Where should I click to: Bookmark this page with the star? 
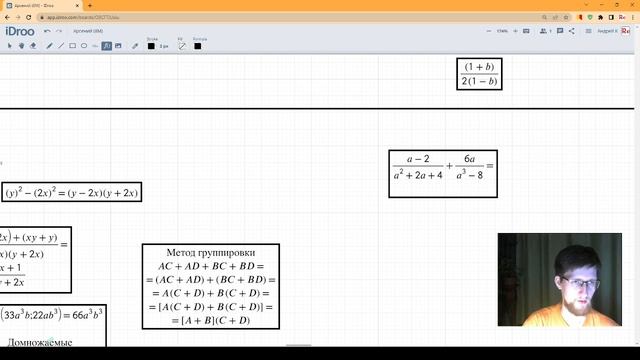click(x=566, y=18)
